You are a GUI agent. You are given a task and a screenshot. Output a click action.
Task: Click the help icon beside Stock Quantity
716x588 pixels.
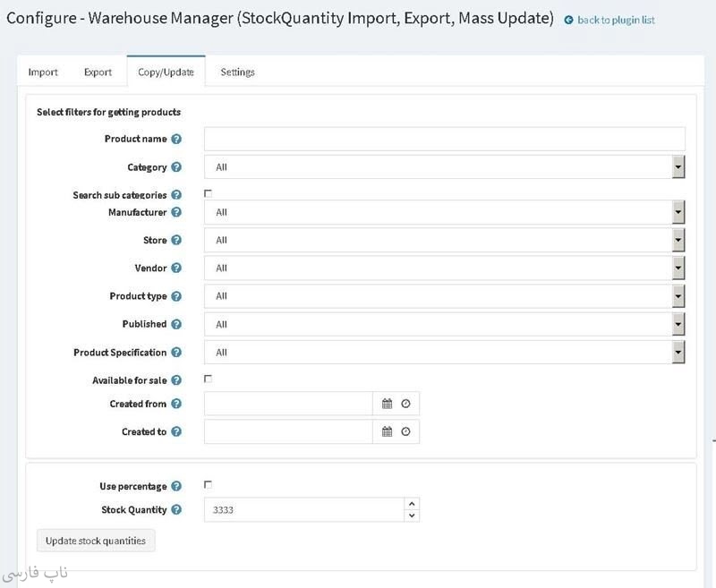tap(176, 509)
